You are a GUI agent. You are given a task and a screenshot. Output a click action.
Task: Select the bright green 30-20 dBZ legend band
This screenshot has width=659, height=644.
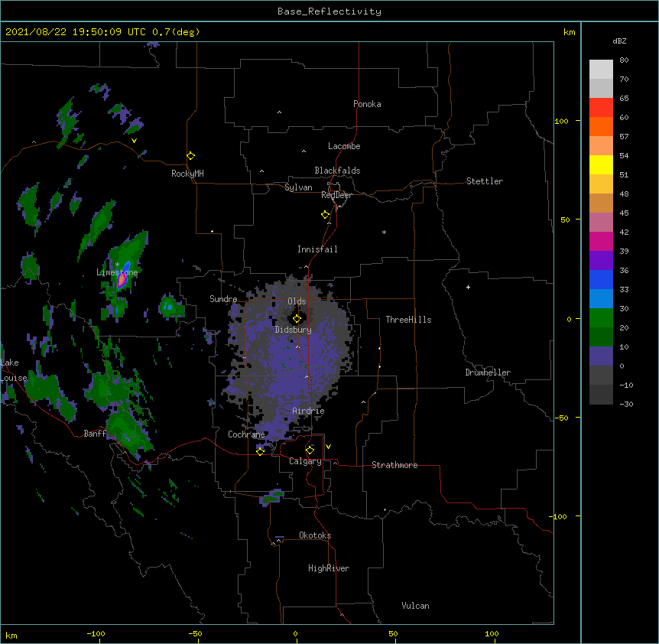click(x=601, y=318)
